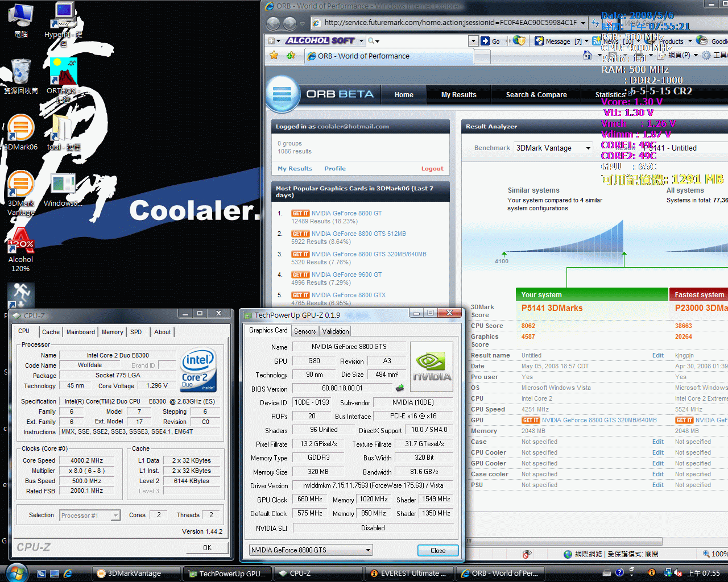Open the ORTHOS desktop shortcut
This screenshot has width=728, height=582.
[x=63, y=80]
